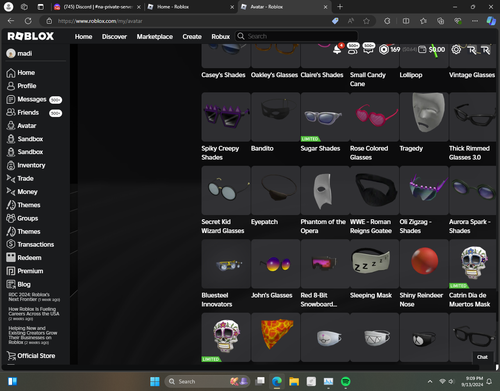Screen dimensions: 500x391
Task: Open the Chat button
Action: click(482, 357)
